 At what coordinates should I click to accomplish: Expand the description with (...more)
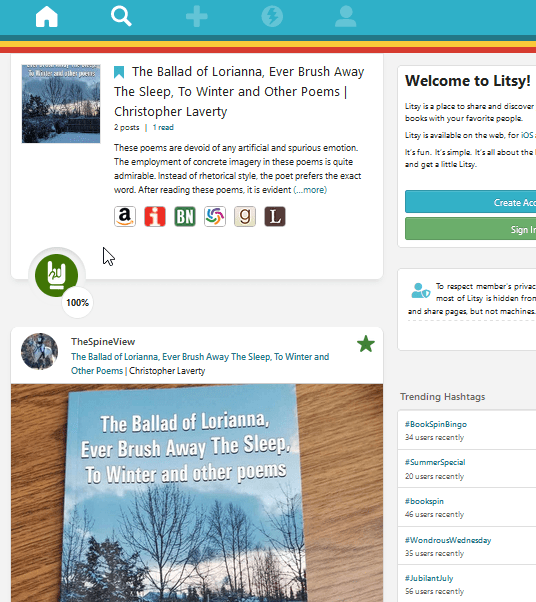310,190
